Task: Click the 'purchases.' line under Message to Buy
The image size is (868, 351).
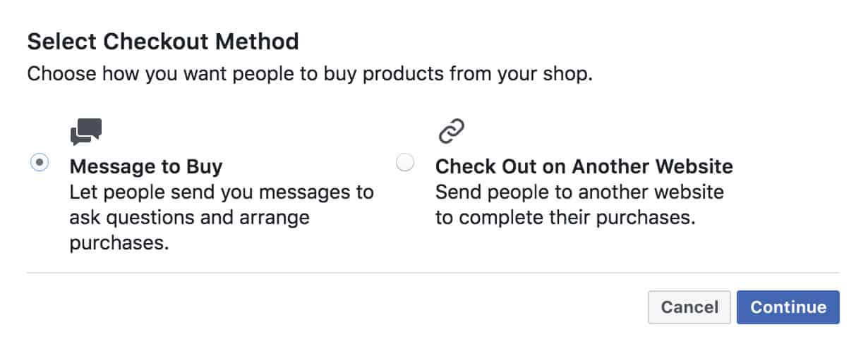Action: pyautogui.click(x=119, y=243)
